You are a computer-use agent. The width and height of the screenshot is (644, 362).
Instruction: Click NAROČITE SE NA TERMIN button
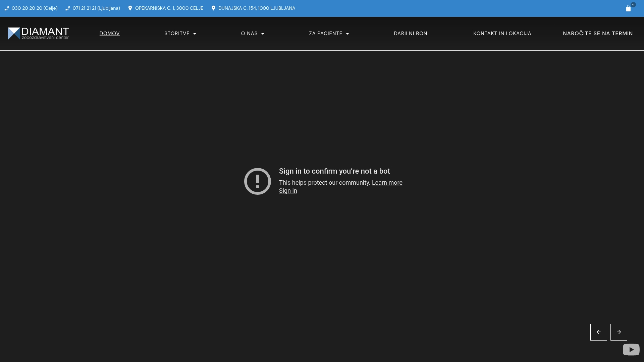(x=598, y=33)
